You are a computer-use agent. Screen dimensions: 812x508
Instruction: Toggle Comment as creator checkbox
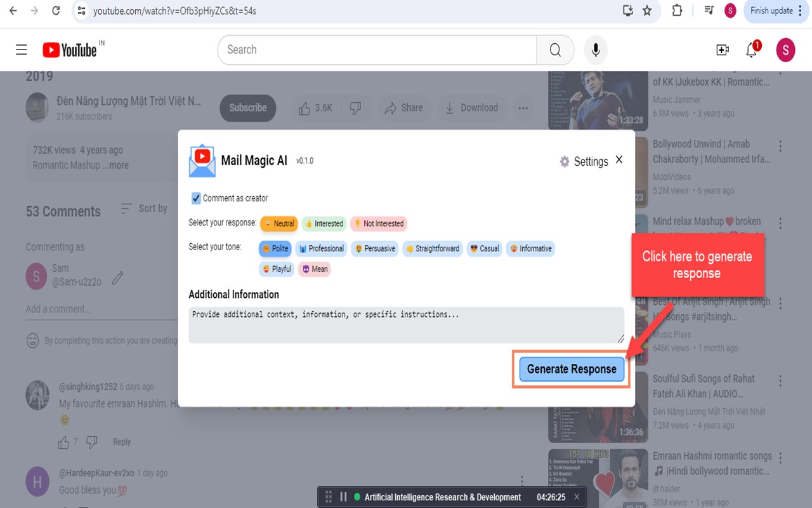tap(196, 198)
